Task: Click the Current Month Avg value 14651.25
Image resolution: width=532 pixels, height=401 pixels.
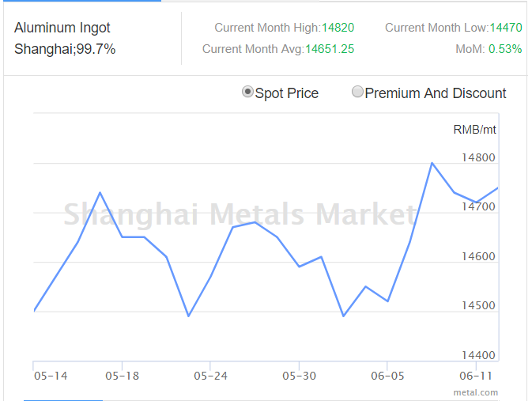Action: [x=330, y=49]
